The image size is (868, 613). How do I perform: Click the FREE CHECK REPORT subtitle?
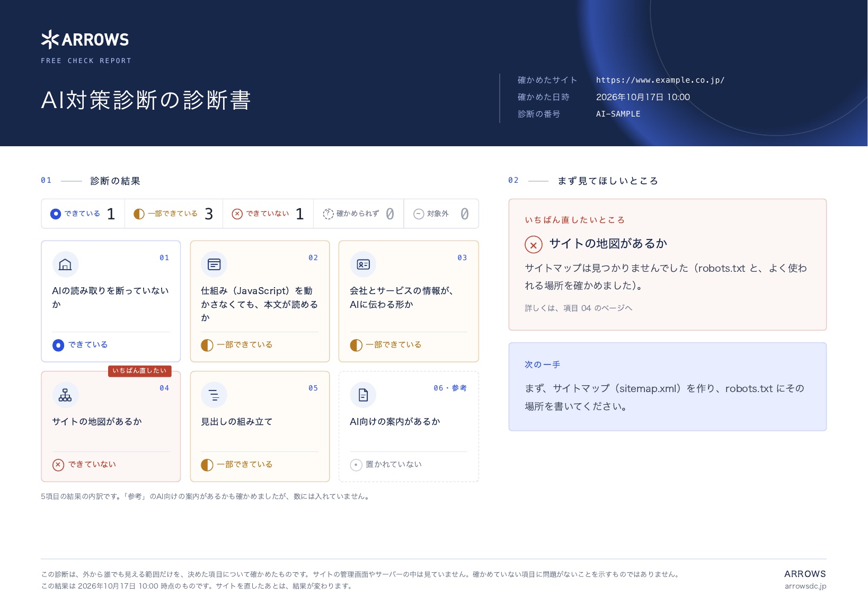pos(86,61)
